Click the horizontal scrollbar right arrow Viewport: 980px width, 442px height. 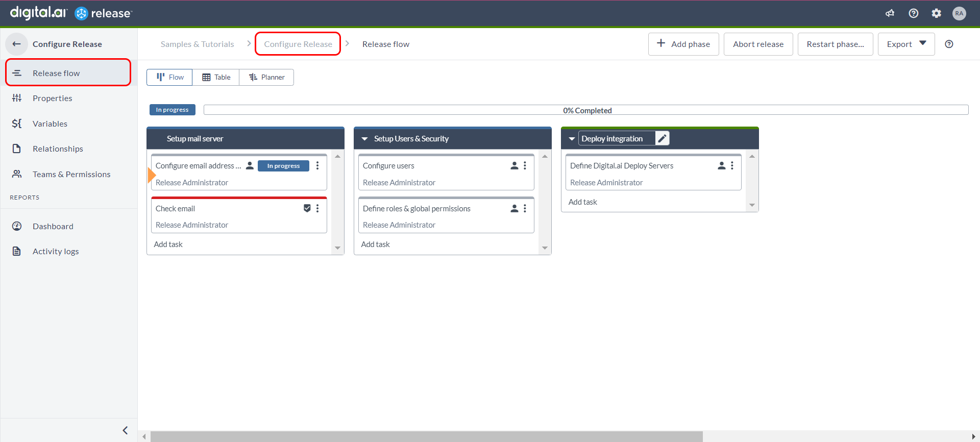coord(974,436)
